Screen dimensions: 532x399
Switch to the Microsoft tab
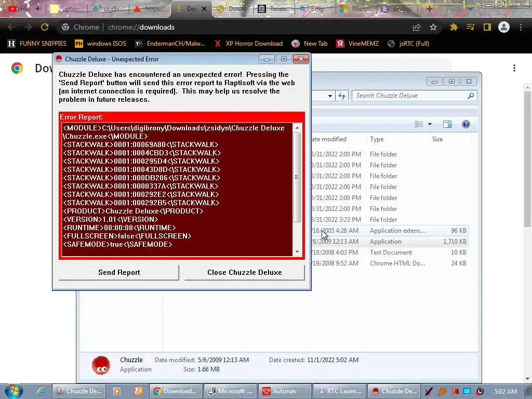pyautogui.click(x=355, y=8)
